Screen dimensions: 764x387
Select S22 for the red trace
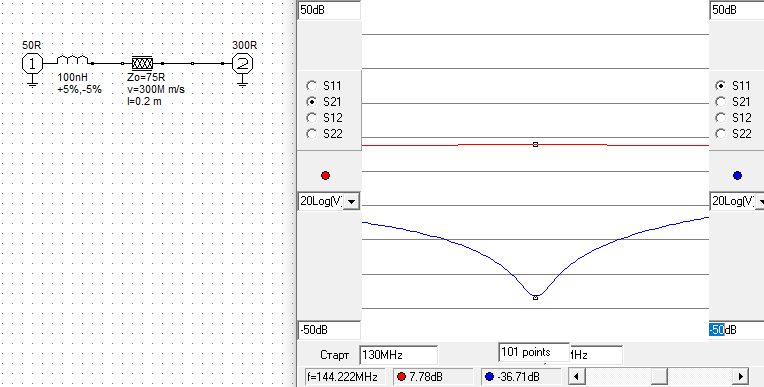[311, 134]
